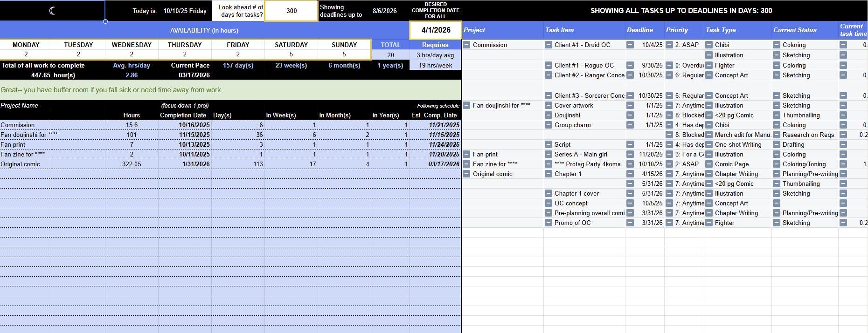Select the 1/31/2026 completion date cell
The height and width of the screenshot is (333, 868).
pos(185,164)
